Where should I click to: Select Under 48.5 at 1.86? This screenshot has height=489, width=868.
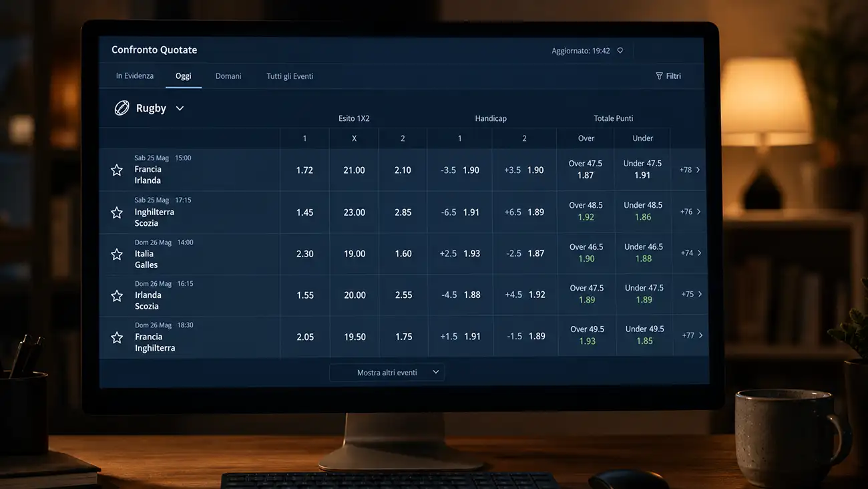(x=643, y=211)
